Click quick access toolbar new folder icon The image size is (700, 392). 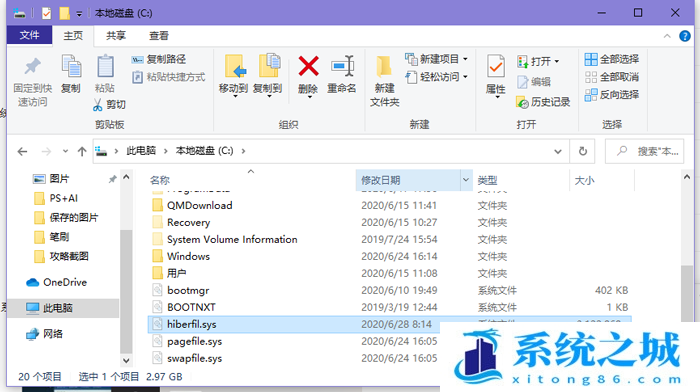coord(64,13)
